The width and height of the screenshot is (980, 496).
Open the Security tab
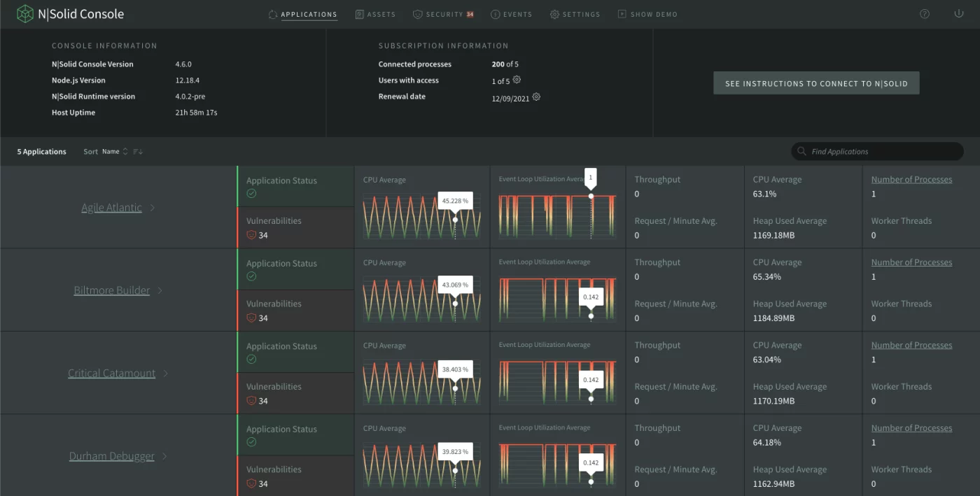point(444,14)
